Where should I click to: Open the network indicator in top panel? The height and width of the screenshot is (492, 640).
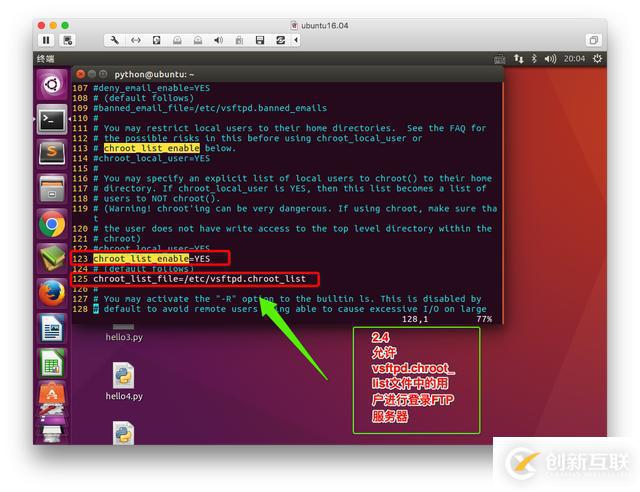click(518, 59)
